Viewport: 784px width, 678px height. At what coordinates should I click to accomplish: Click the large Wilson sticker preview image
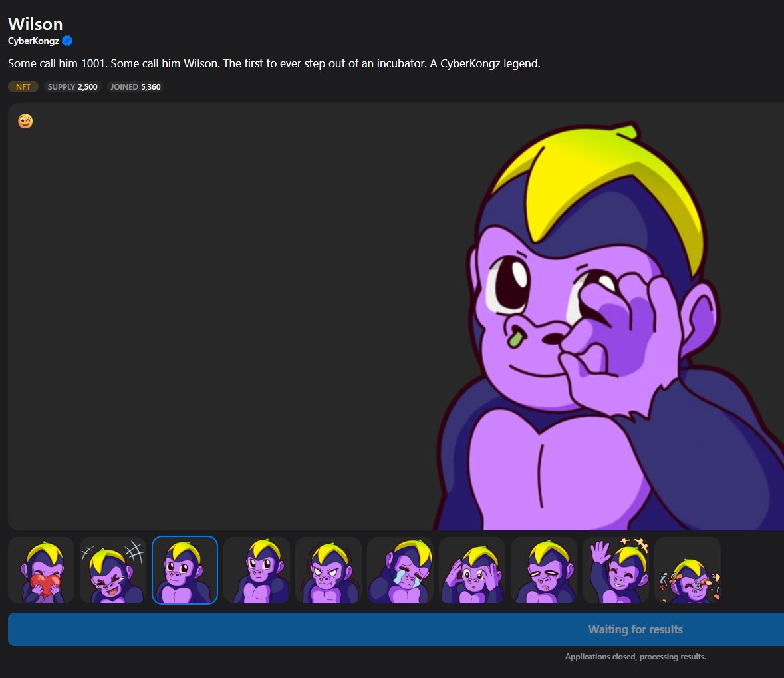[x=608, y=325]
